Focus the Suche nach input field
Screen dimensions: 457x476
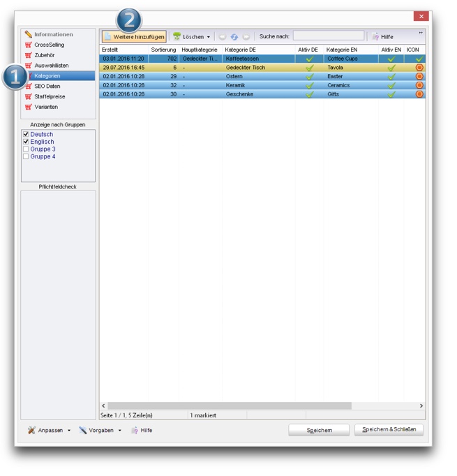[329, 36]
